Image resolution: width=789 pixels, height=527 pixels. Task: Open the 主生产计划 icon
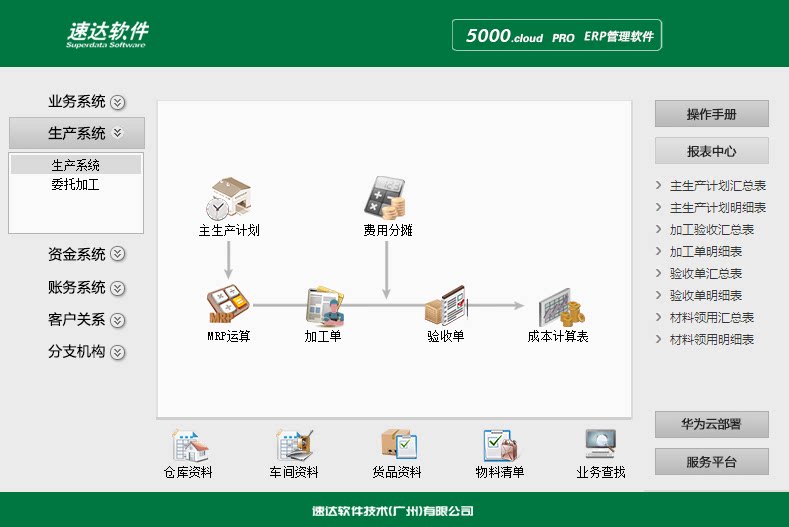(x=229, y=199)
